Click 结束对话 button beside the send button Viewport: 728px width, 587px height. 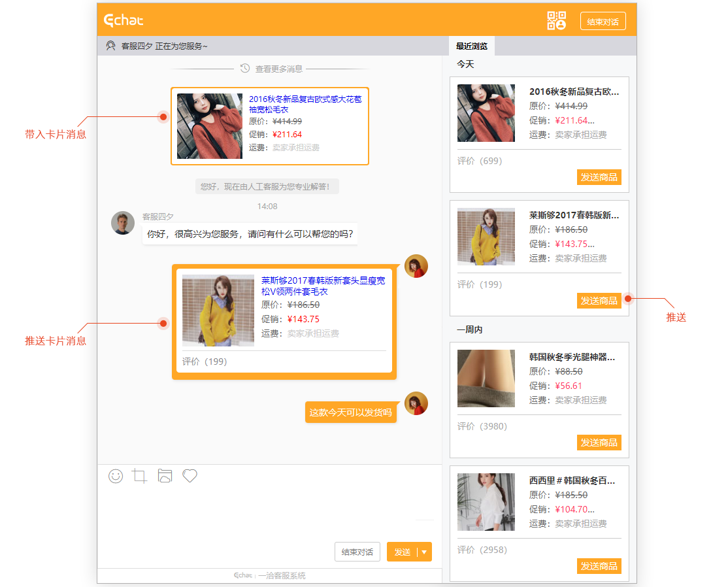357,552
